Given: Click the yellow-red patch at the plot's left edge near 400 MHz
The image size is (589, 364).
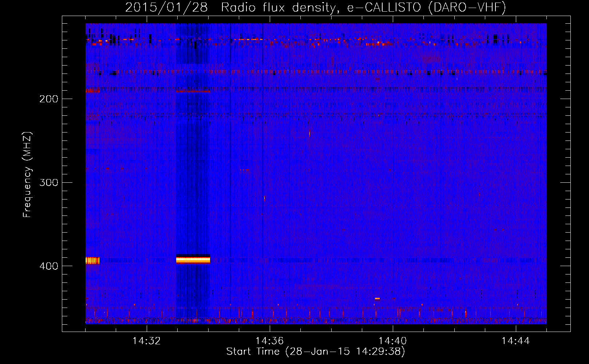Looking at the screenshot, I should [x=92, y=261].
